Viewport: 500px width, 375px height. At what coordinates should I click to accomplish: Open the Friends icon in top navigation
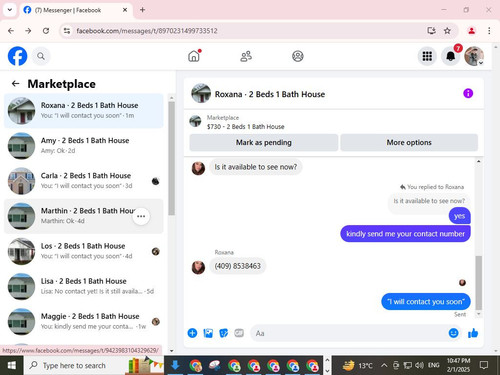(x=246, y=56)
